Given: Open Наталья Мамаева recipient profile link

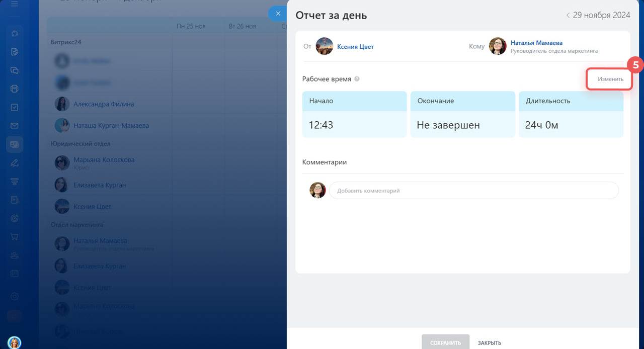Looking at the screenshot, I should (x=536, y=43).
